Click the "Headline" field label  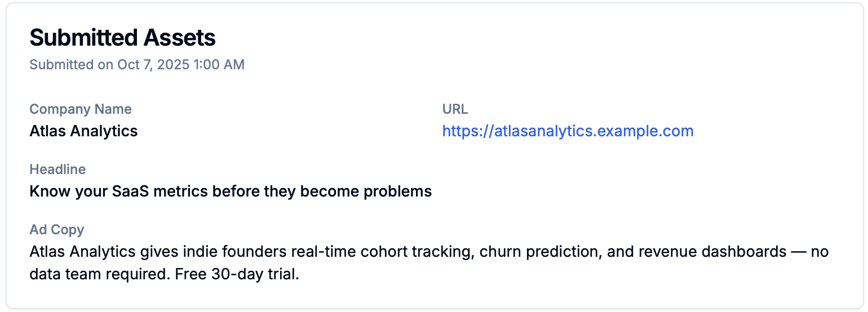point(57,170)
